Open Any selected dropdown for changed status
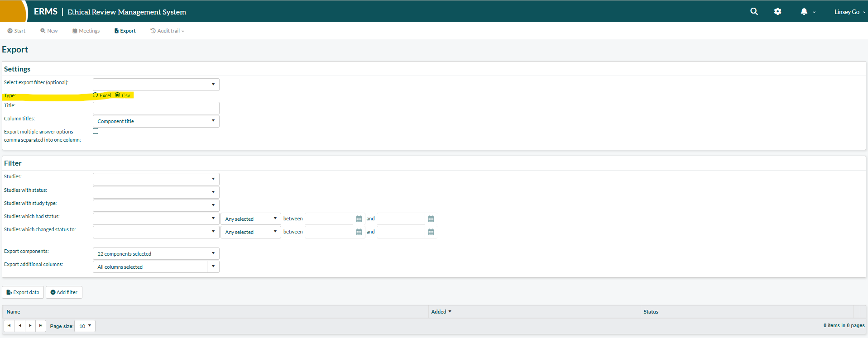 [x=251, y=232]
